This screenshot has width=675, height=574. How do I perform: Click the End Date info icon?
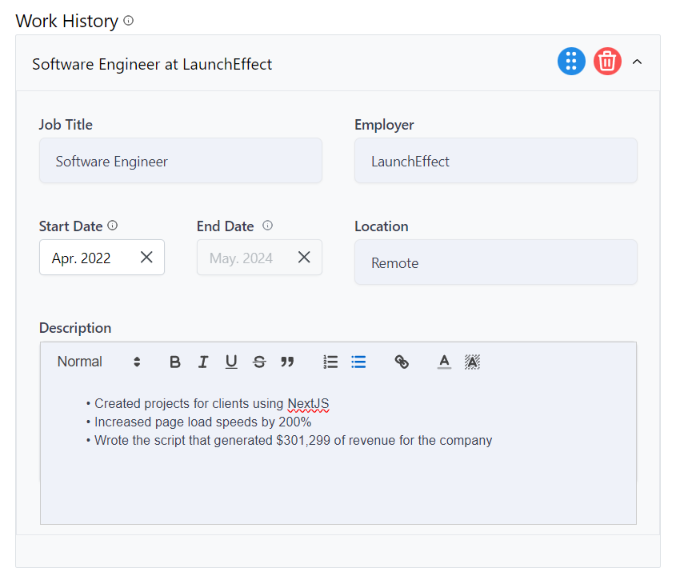coord(267,226)
